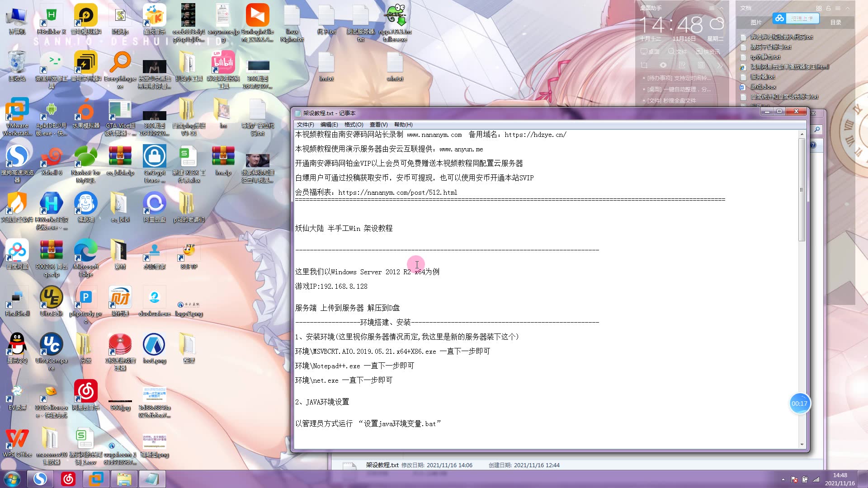
Task: Select the 火绒安全软件 desktop icon
Action: [x=17, y=207]
